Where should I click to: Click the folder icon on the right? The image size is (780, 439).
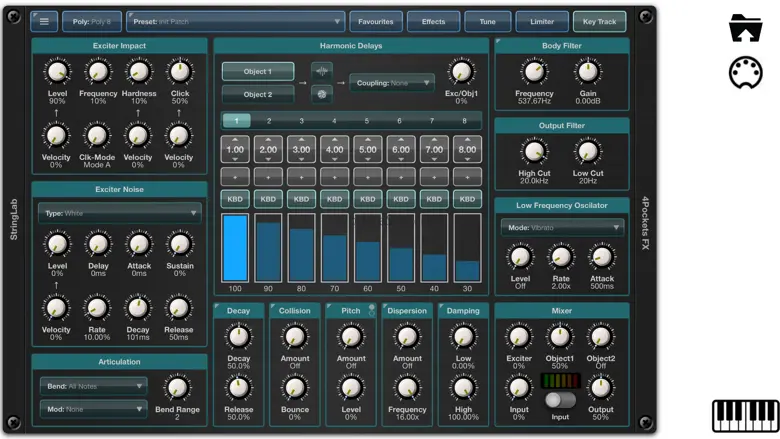pyautogui.click(x=746, y=28)
